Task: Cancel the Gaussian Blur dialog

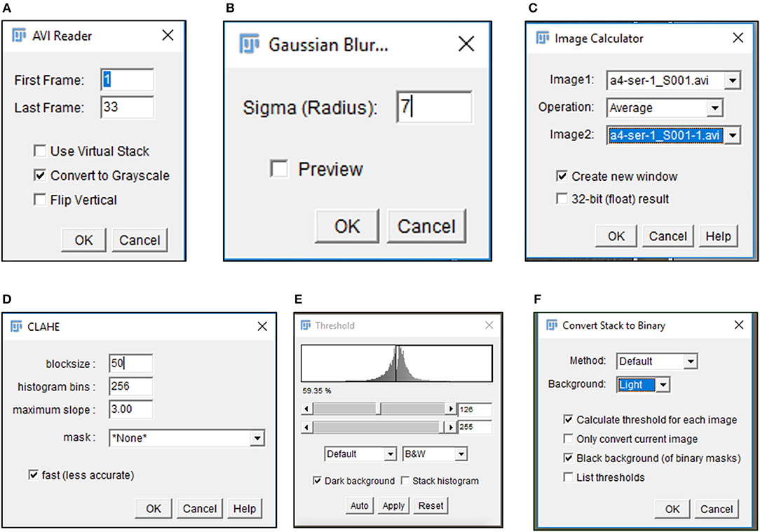Action: pyautogui.click(x=426, y=226)
